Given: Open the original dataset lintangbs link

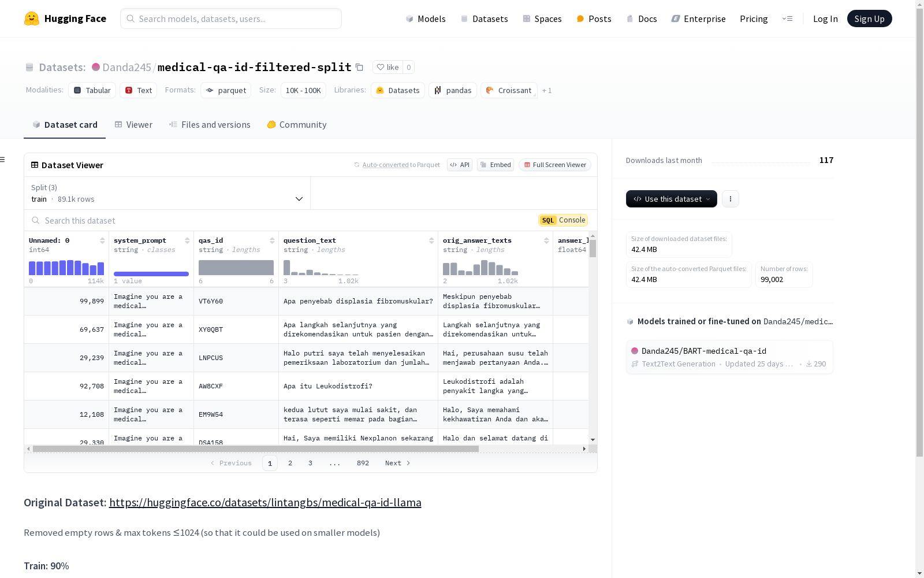Looking at the screenshot, I should tap(265, 502).
